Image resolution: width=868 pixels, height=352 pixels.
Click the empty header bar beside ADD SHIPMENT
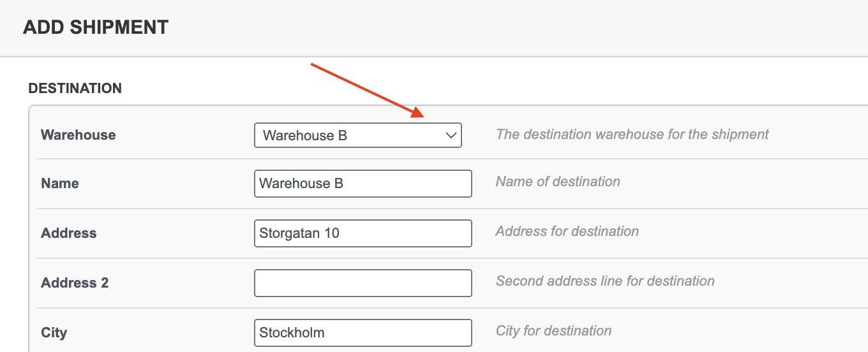(x=517, y=28)
